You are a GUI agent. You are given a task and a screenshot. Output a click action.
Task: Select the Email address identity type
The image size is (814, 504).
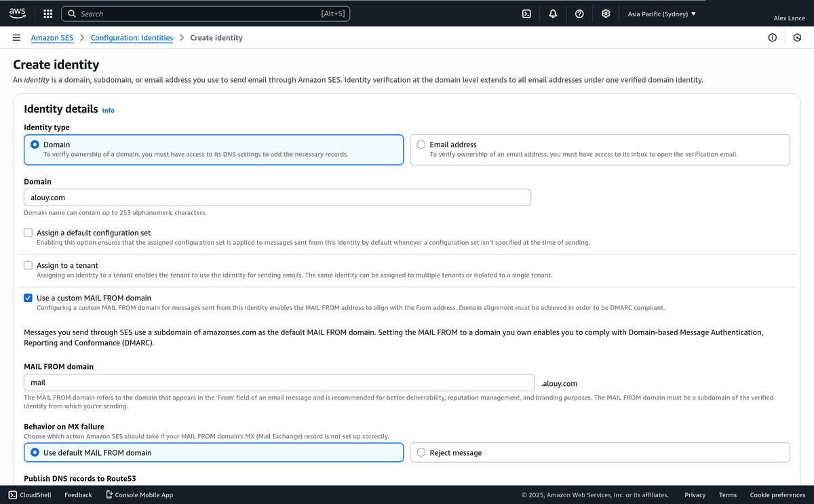coord(421,144)
